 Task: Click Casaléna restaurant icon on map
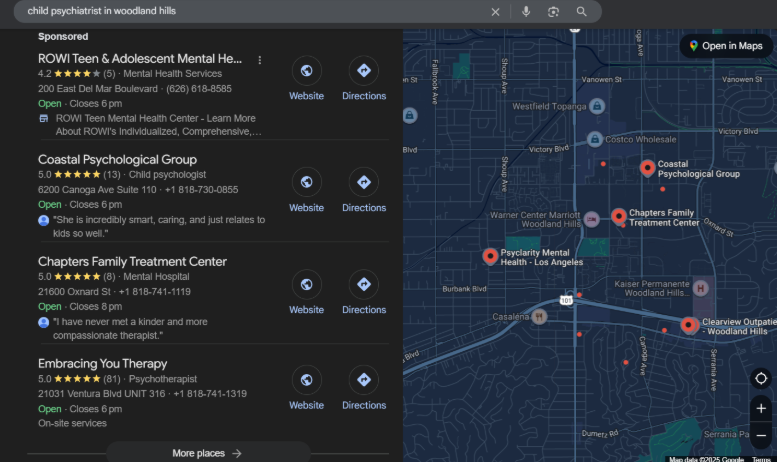(539, 316)
